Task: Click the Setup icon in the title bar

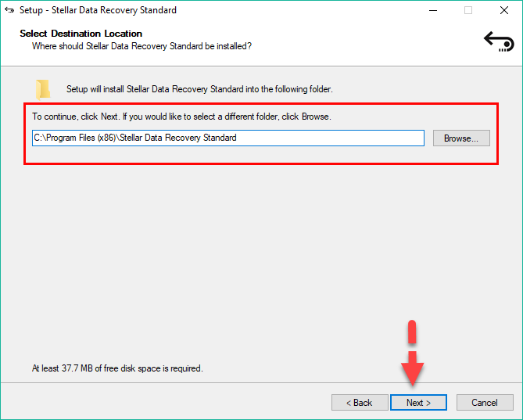Action: pos(9,10)
